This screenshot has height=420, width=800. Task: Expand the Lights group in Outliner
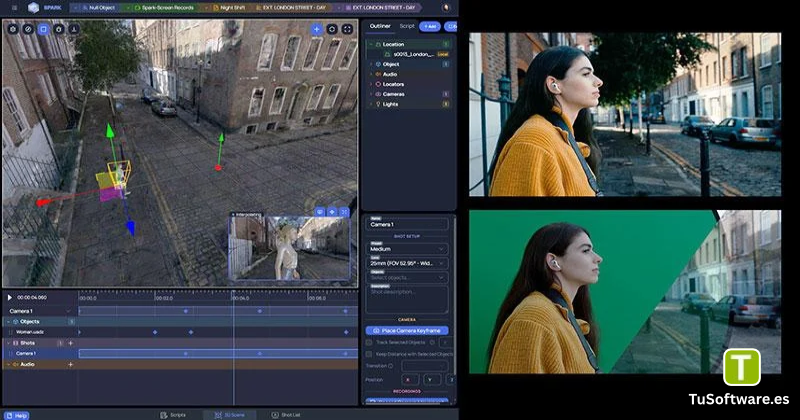coord(371,104)
